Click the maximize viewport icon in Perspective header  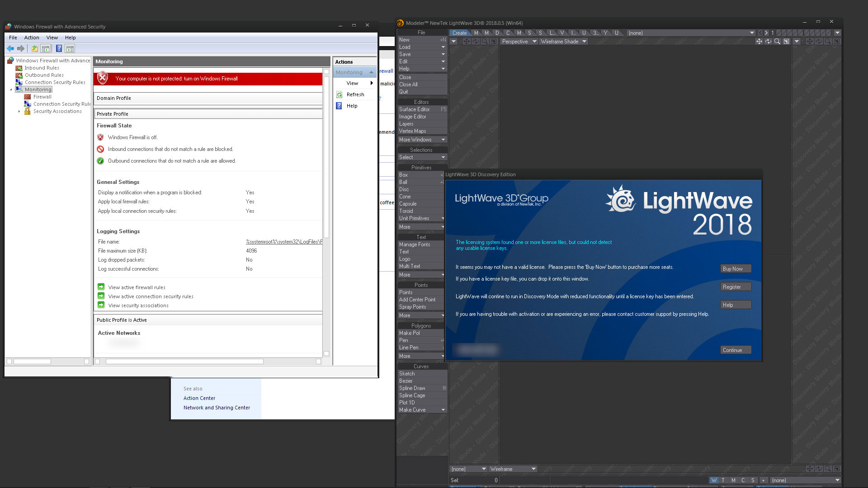click(786, 42)
